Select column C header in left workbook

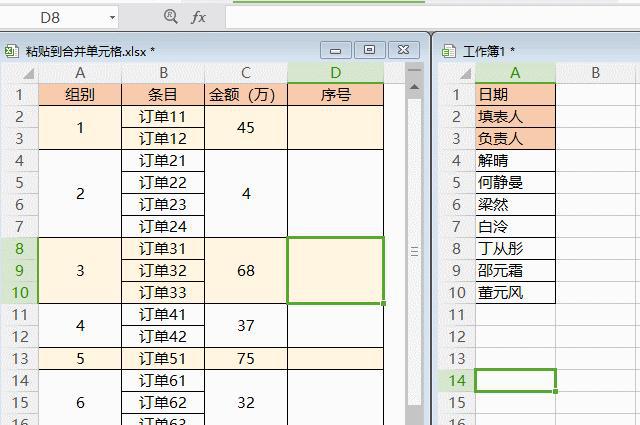click(246, 73)
